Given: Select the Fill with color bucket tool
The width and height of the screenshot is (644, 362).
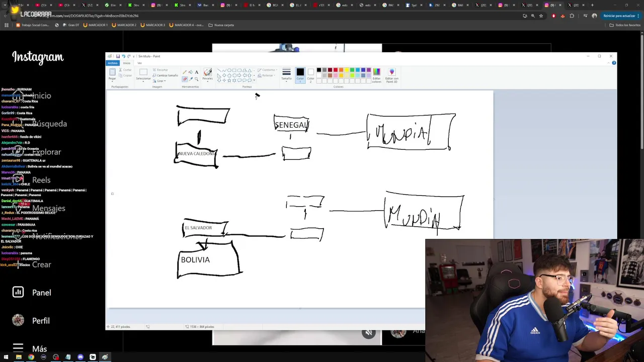Looking at the screenshot, I should [191, 72].
